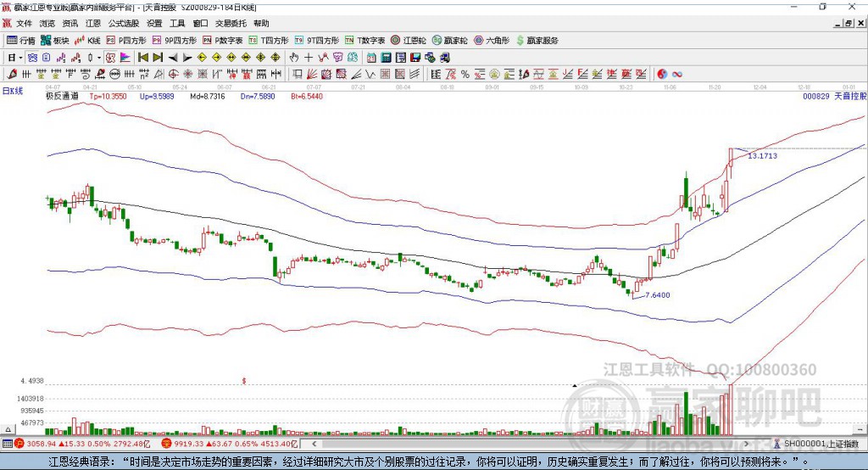Image resolution: width=868 pixels, height=470 pixels.
Task: Open the 设置 menu
Action: click(x=154, y=23)
